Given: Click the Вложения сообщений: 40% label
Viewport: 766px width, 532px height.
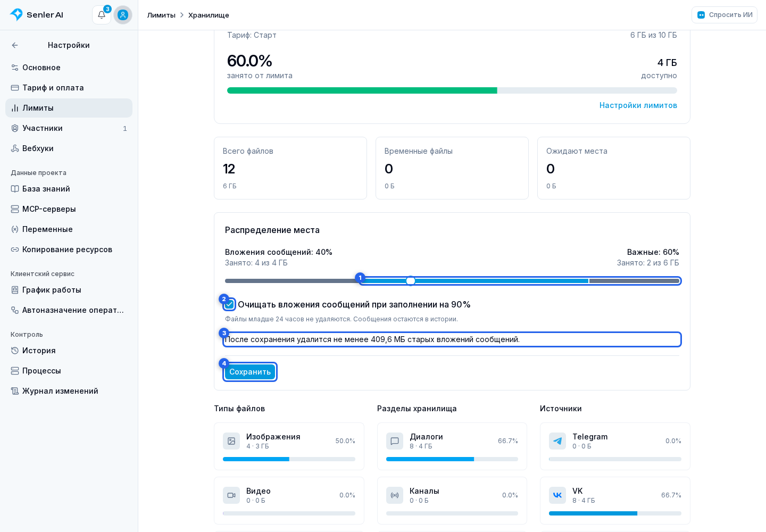Looking at the screenshot, I should point(279,252).
